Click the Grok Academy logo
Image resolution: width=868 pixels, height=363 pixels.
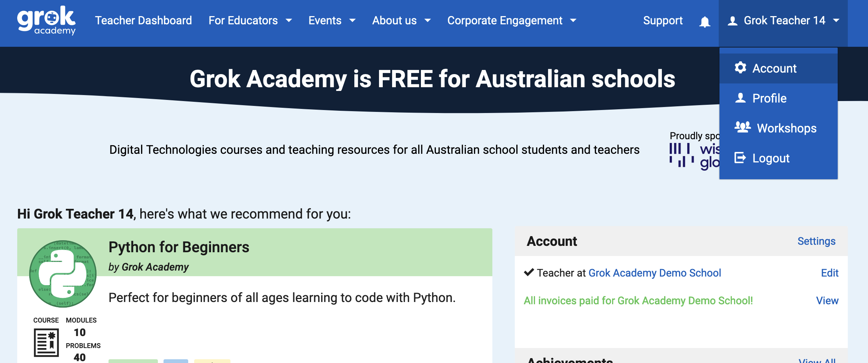click(46, 21)
